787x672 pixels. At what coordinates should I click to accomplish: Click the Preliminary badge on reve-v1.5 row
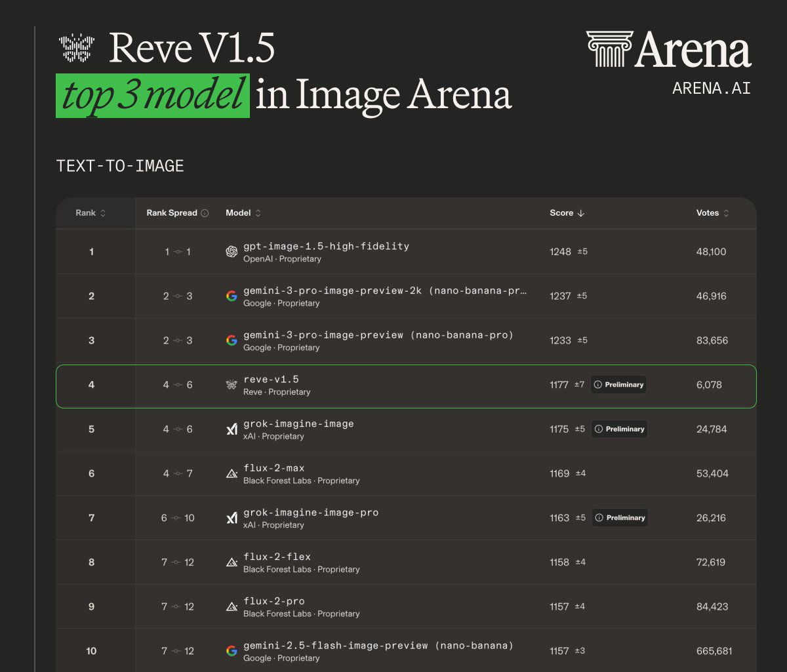tap(618, 385)
